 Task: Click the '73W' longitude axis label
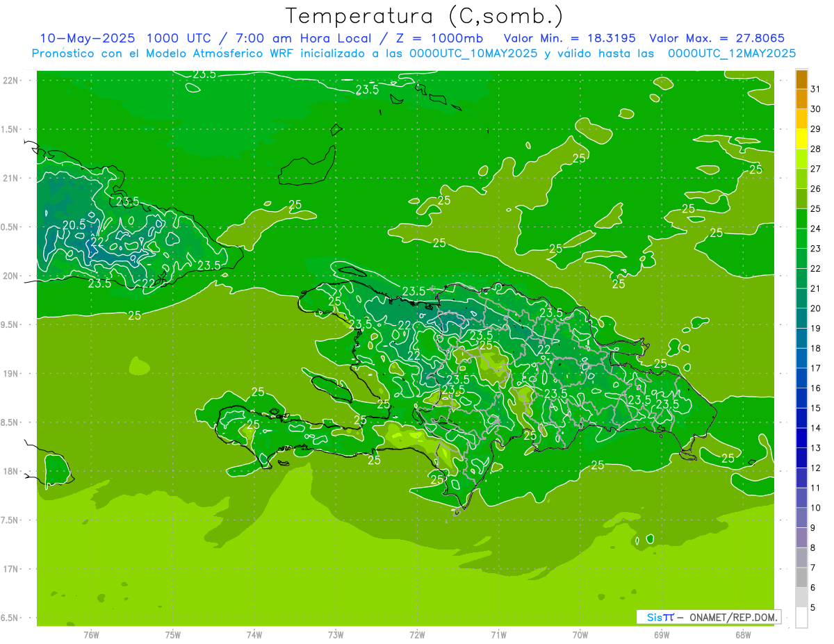(x=336, y=634)
